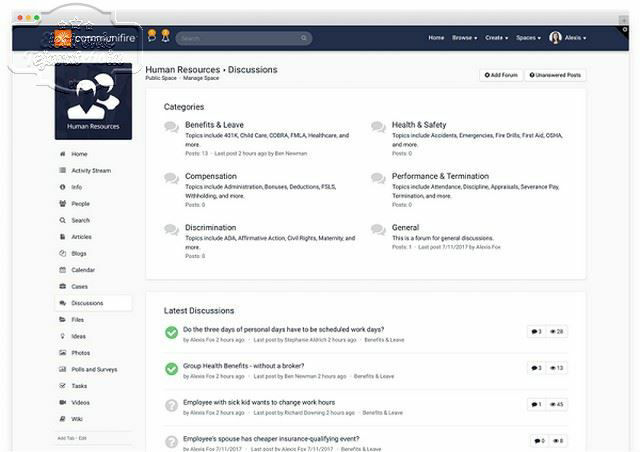The width and height of the screenshot is (640, 452).
Task: Click views count on sick kid discussion
Action: pyautogui.click(x=556, y=404)
